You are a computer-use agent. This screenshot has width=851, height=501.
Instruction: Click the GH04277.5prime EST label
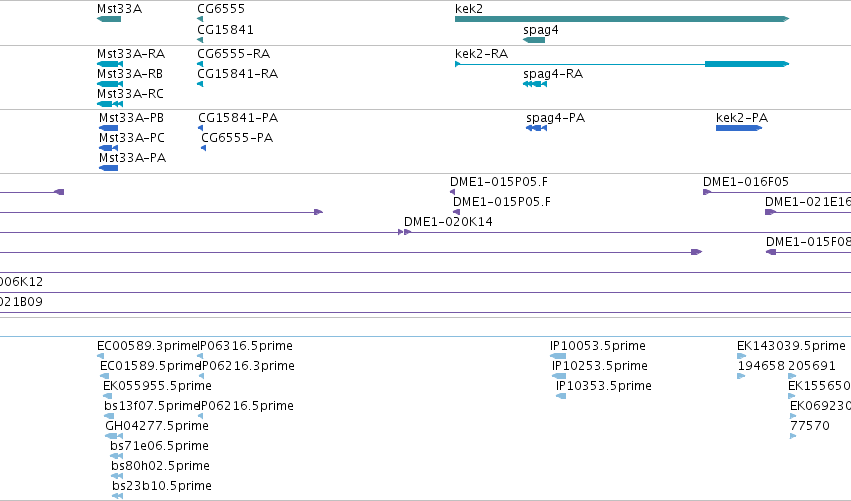pyautogui.click(x=157, y=426)
